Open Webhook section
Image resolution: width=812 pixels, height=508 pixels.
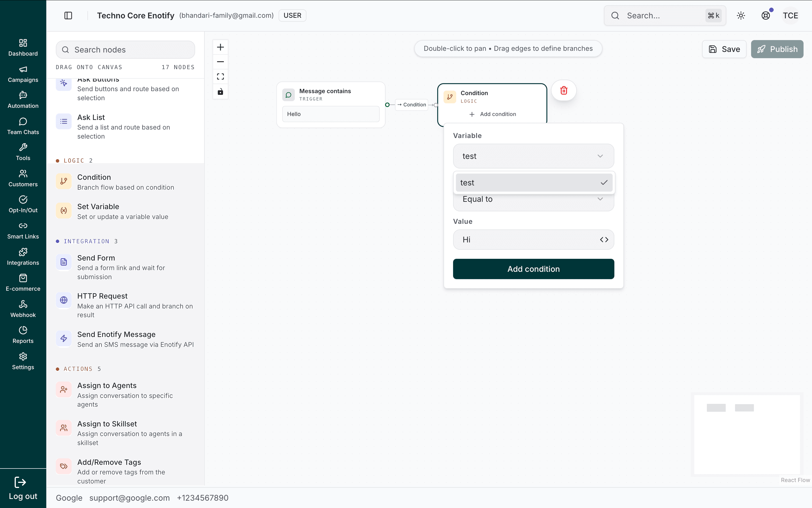click(x=23, y=309)
